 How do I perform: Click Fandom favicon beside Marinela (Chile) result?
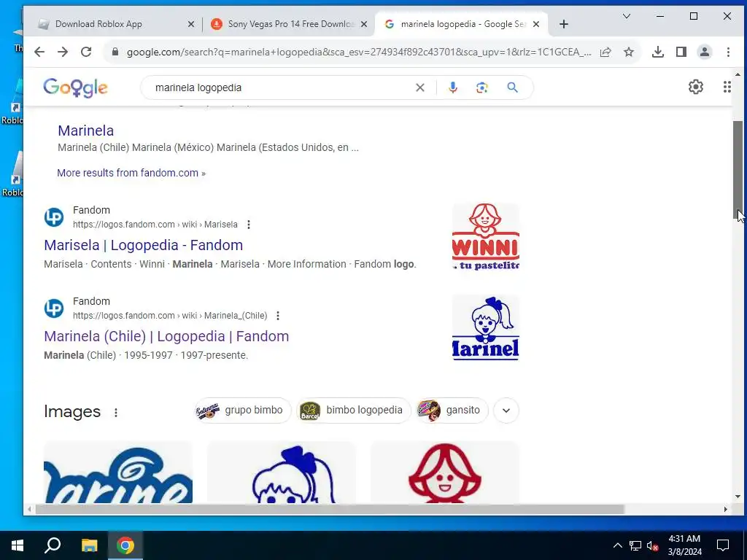(x=54, y=308)
